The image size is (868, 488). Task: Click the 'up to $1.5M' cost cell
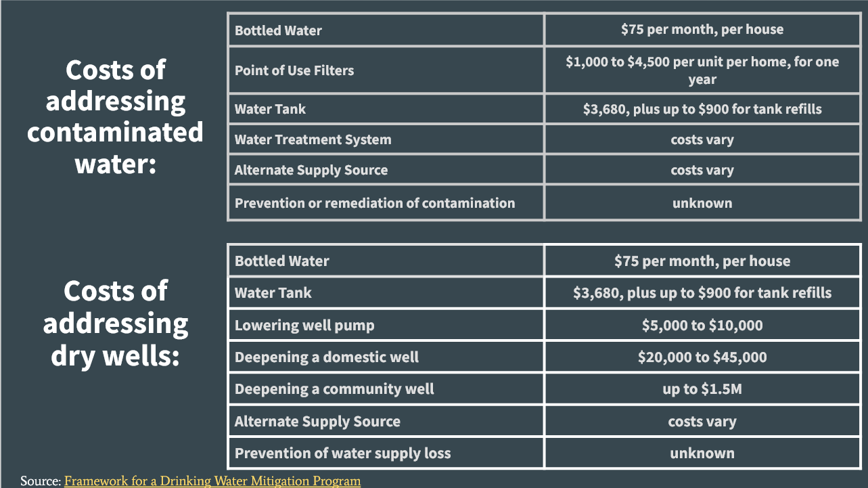(702, 389)
